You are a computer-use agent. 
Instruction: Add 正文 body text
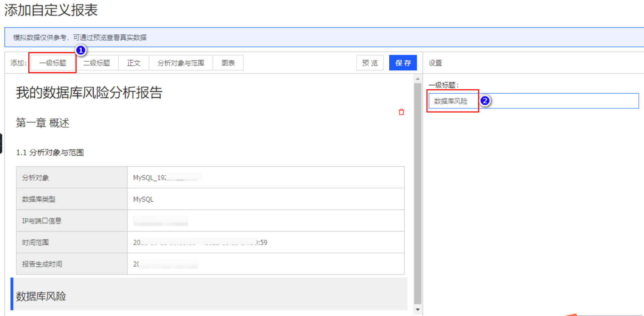(134, 63)
